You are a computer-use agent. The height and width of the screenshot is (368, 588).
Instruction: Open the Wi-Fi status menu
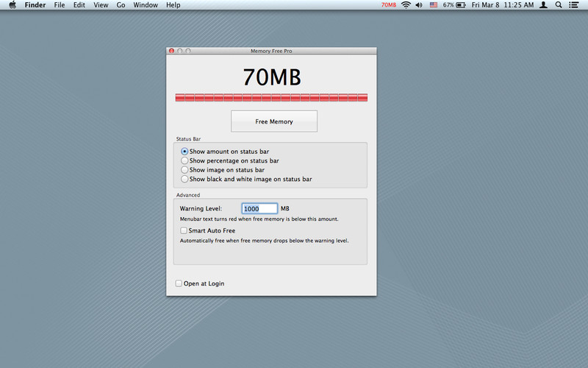point(406,5)
